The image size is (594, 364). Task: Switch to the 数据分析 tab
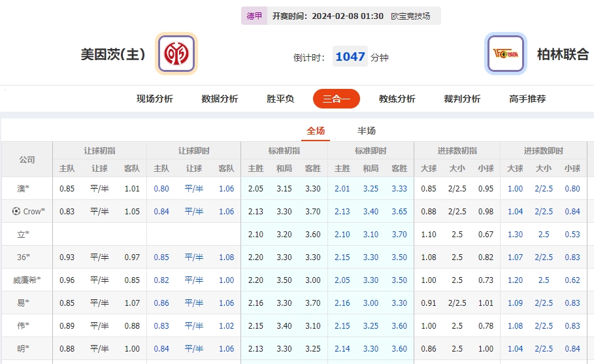(220, 99)
